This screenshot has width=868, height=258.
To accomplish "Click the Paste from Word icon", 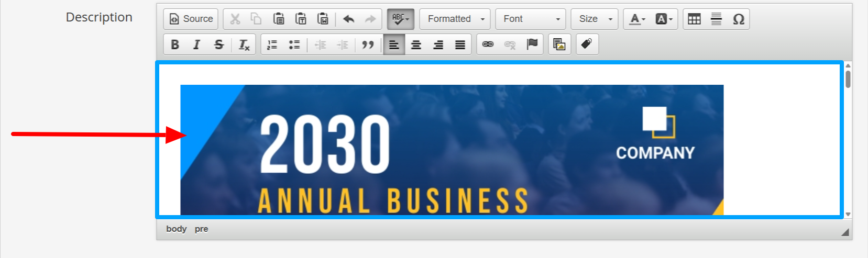I will pos(323,19).
